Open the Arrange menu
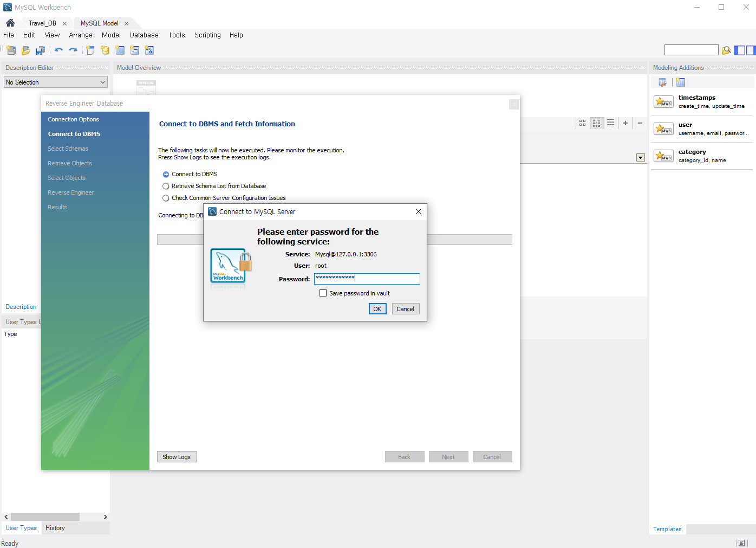The width and height of the screenshot is (756, 548). click(81, 35)
